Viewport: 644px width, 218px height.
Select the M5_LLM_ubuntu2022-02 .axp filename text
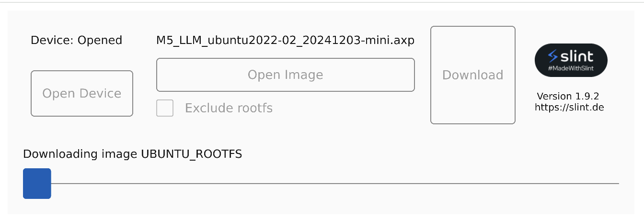click(286, 40)
